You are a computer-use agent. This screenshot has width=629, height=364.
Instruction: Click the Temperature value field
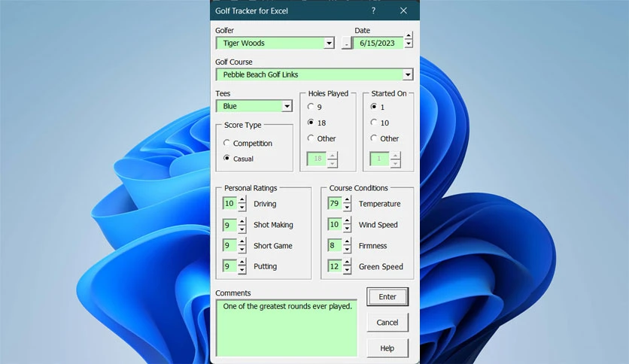pos(335,203)
